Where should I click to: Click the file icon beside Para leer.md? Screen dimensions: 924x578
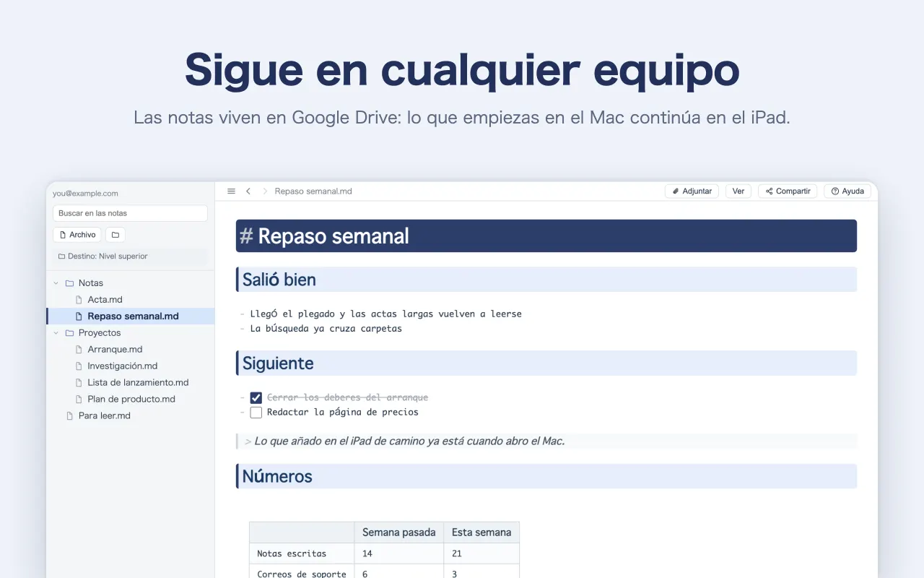(70, 416)
